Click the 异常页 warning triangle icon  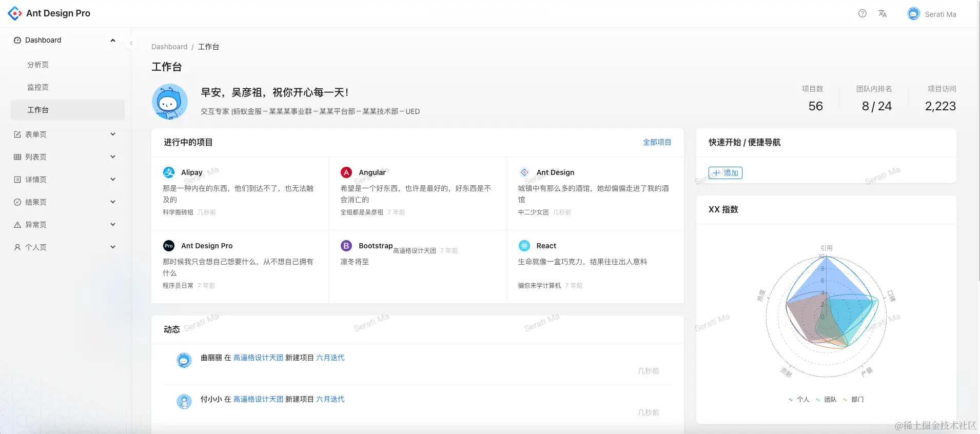point(17,225)
